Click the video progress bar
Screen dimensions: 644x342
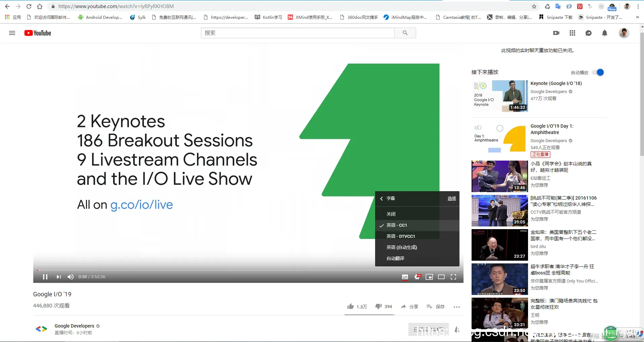click(248, 270)
